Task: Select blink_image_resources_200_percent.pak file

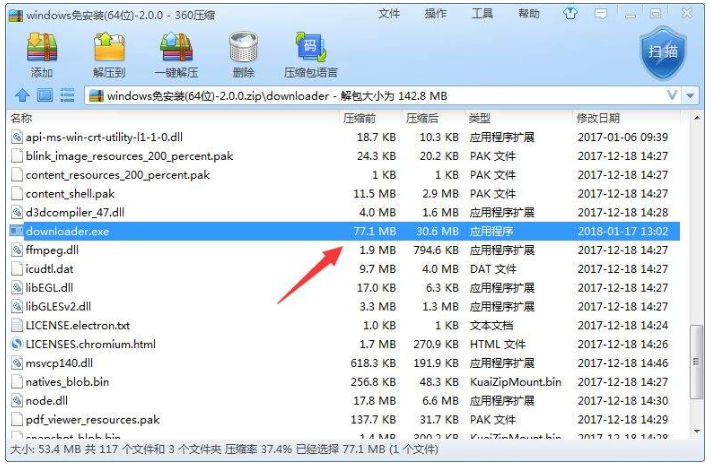Action: coord(129,156)
